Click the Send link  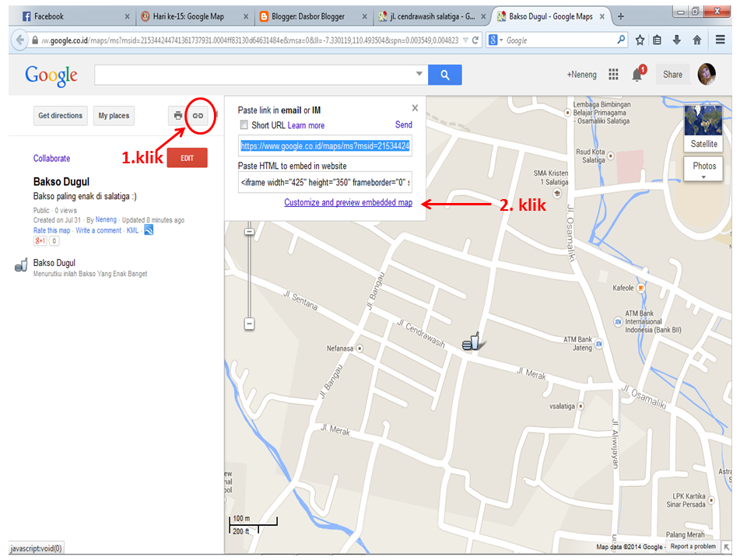tap(404, 124)
